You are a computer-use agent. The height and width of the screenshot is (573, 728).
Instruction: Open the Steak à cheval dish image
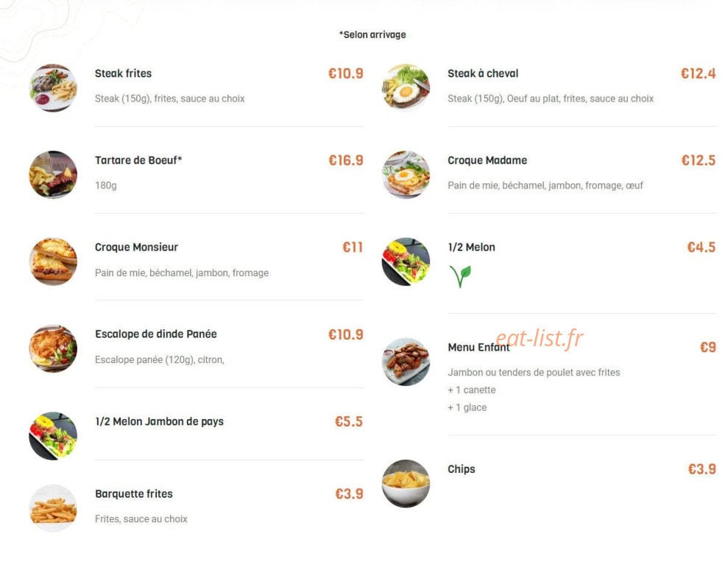pyautogui.click(x=406, y=88)
